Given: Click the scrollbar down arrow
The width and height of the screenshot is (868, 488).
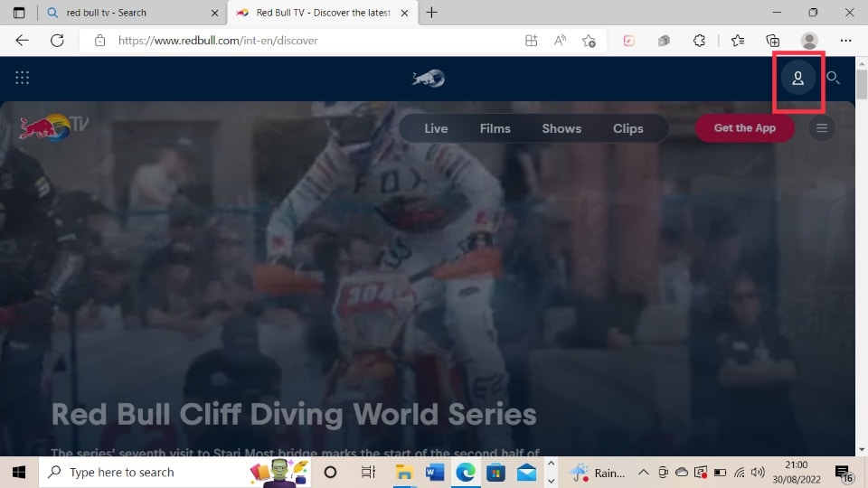Looking at the screenshot, I should pyautogui.click(x=862, y=450).
